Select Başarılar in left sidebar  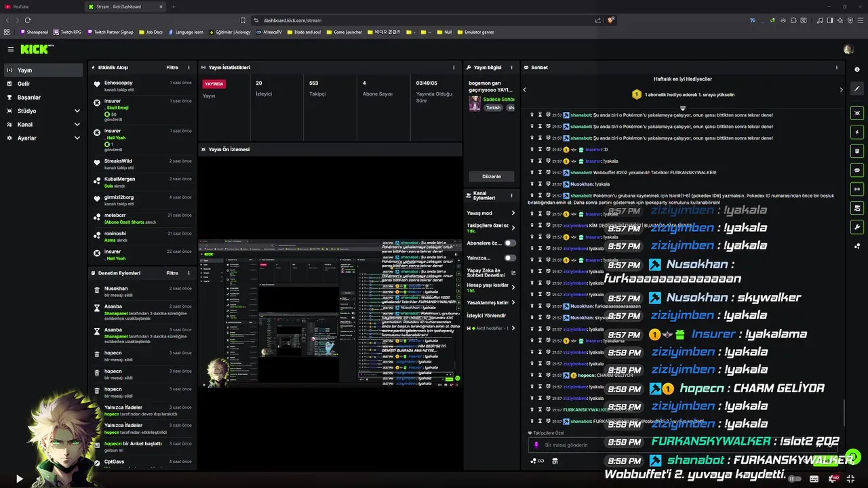43,97
